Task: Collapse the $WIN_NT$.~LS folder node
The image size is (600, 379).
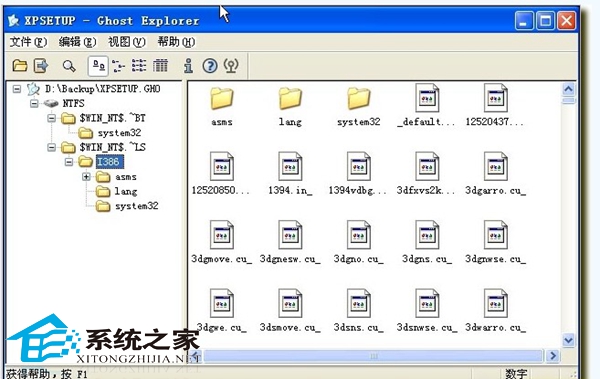Action: click(x=51, y=147)
